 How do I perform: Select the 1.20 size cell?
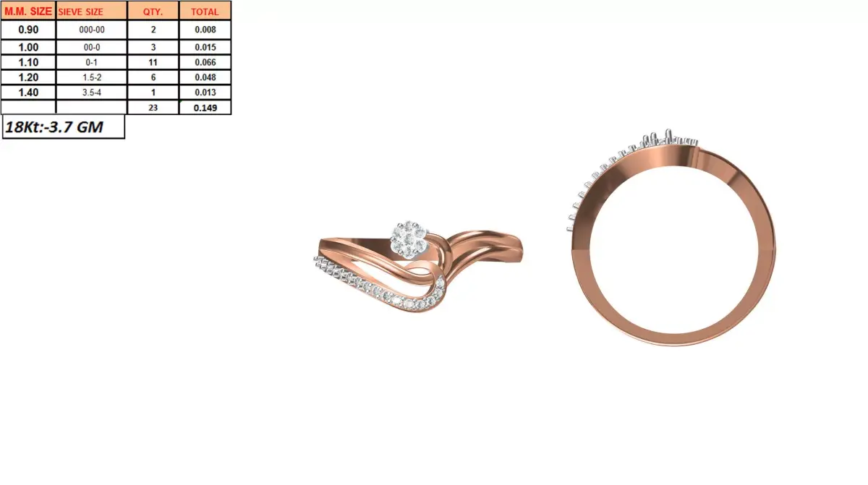[27, 77]
